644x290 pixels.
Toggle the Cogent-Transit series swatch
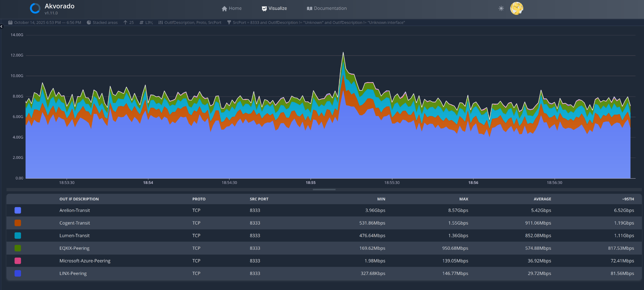tap(18, 223)
